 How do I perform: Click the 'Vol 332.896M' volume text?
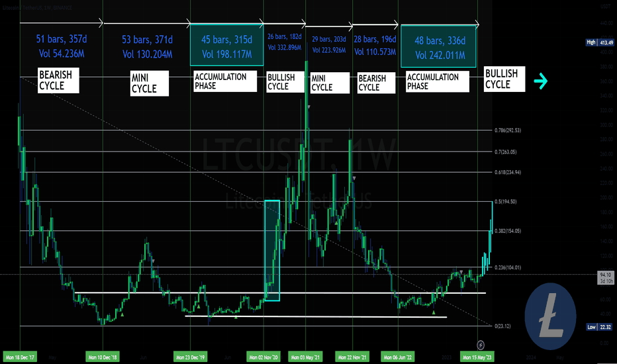coord(285,48)
